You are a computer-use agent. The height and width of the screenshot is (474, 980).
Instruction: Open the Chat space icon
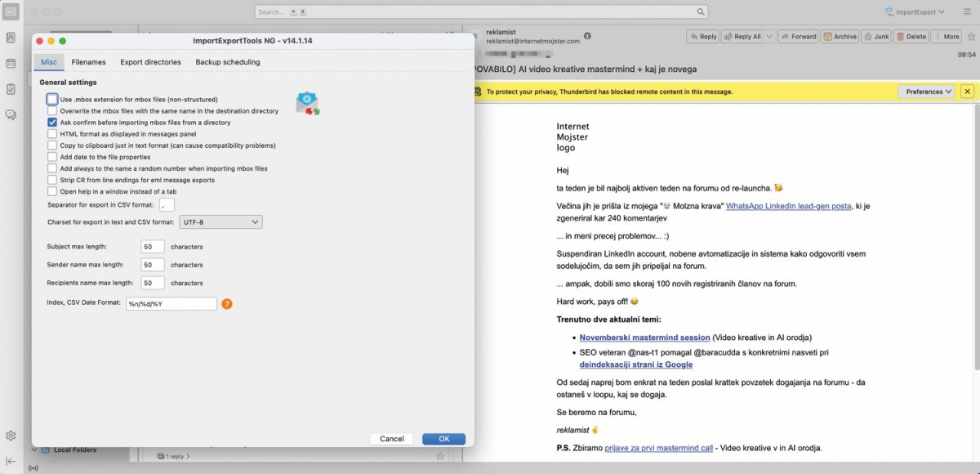11,114
